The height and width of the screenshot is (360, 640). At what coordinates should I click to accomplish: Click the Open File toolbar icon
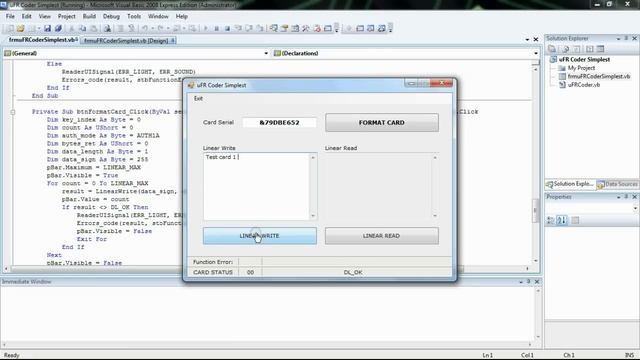(x=20, y=28)
